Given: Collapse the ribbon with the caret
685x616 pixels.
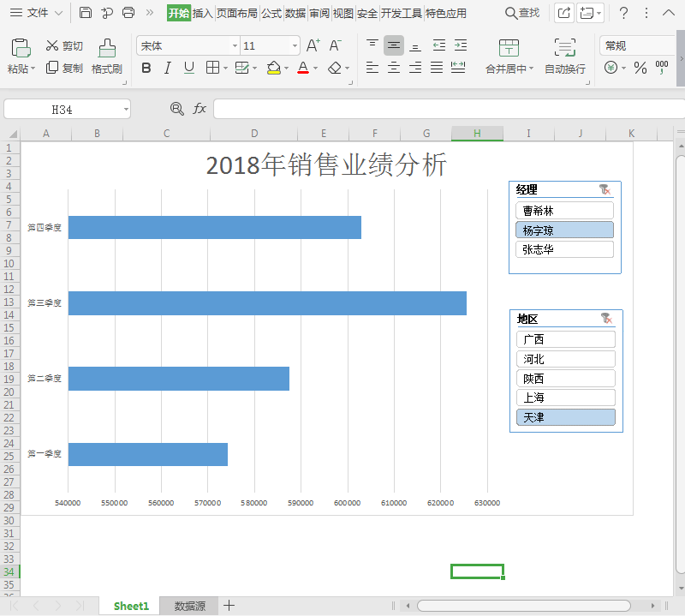Looking at the screenshot, I should [x=669, y=13].
